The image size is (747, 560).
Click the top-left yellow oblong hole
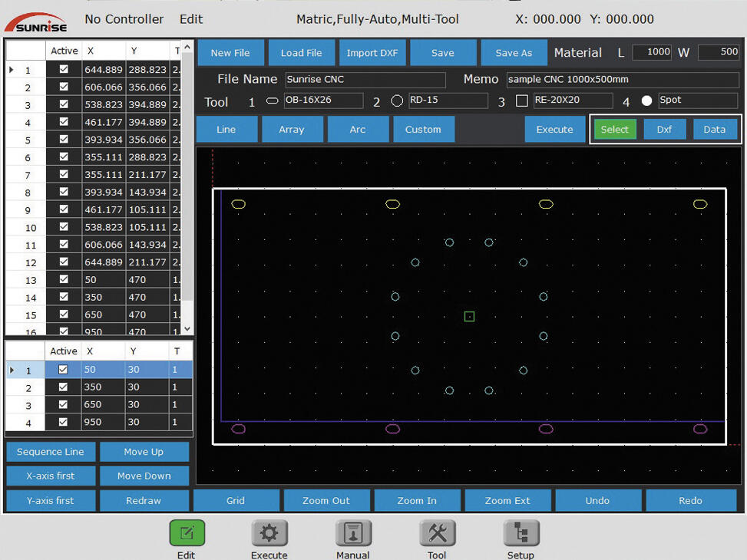click(239, 204)
